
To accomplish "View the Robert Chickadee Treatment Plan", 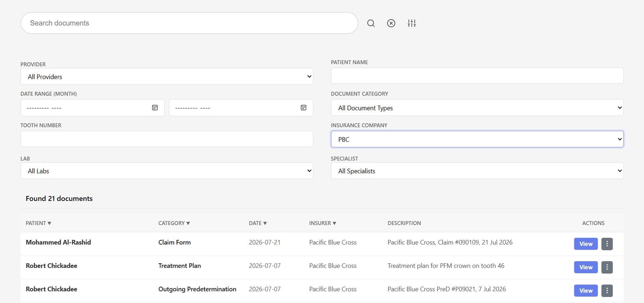I will (586, 267).
